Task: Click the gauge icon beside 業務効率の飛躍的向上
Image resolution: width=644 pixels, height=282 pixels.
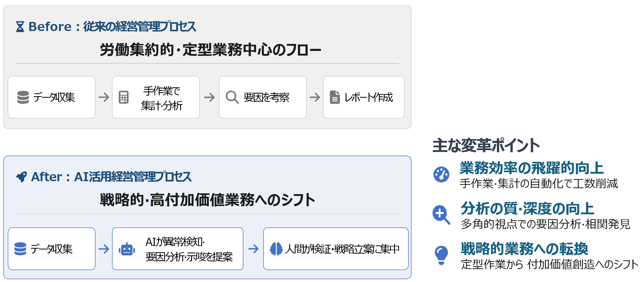Action: 441,174
